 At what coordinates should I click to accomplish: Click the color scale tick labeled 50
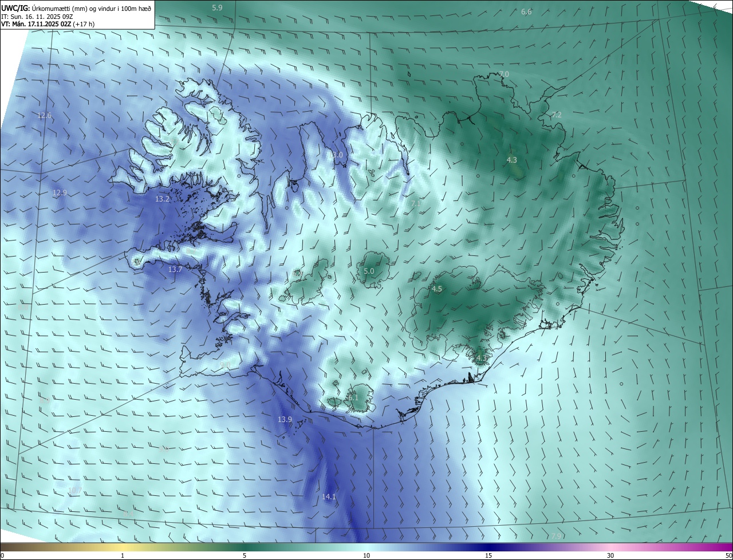pyautogui.click(x=728, y=555)
